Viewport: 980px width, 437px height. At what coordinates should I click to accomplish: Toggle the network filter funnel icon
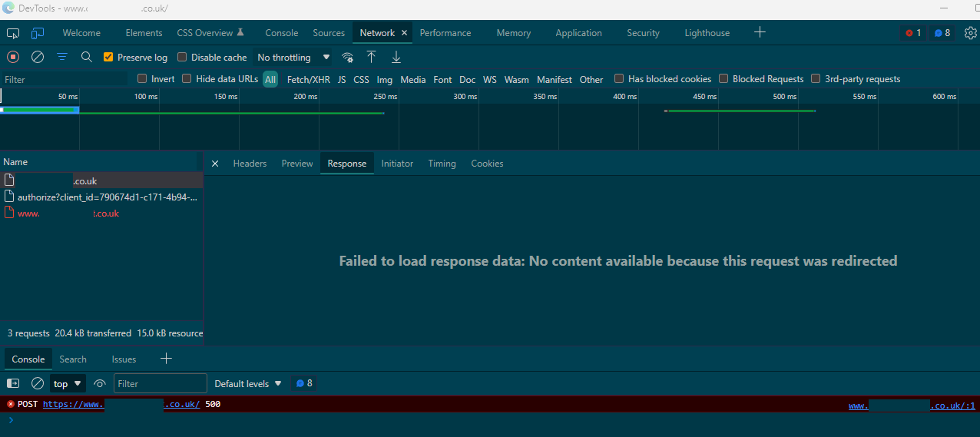coord(62,57)
